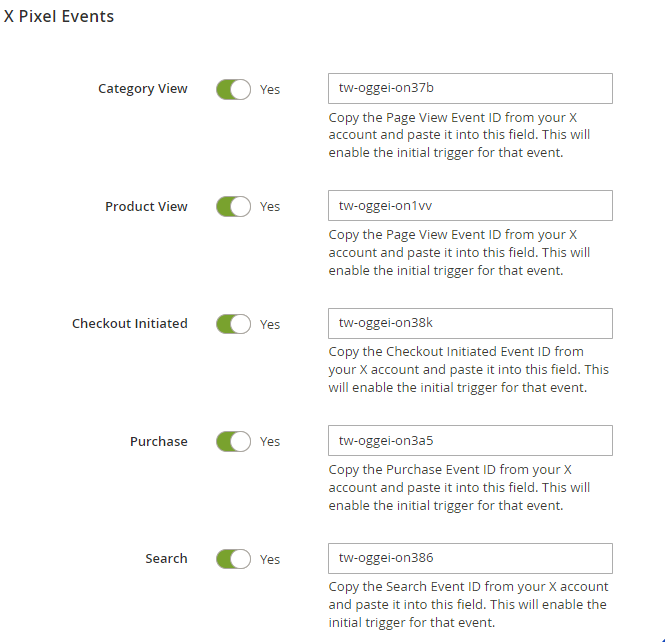
Task: Edit the Search event ID field
Action: [x=470, y=558]
